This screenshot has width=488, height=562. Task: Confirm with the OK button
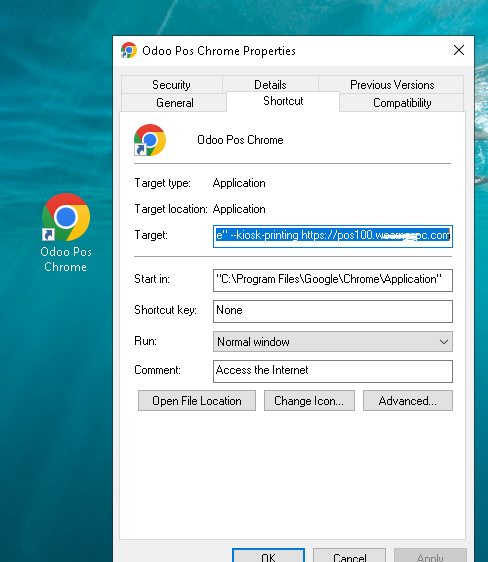268,555
